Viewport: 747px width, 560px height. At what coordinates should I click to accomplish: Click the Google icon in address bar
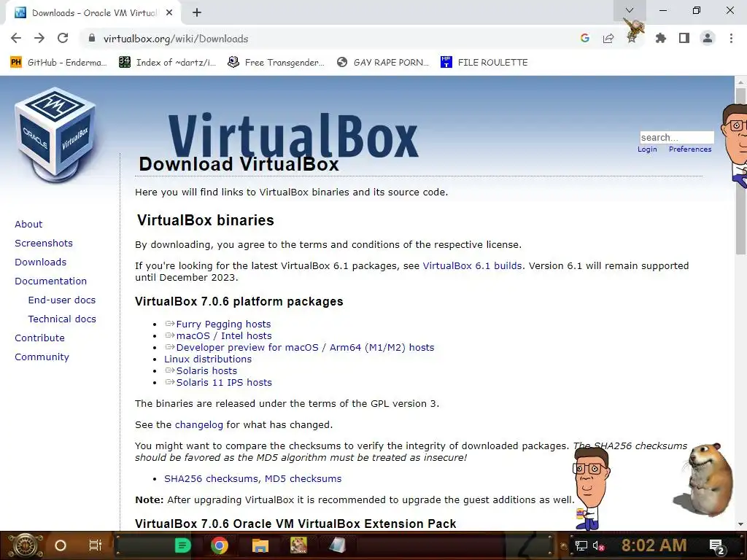point(585,38)
